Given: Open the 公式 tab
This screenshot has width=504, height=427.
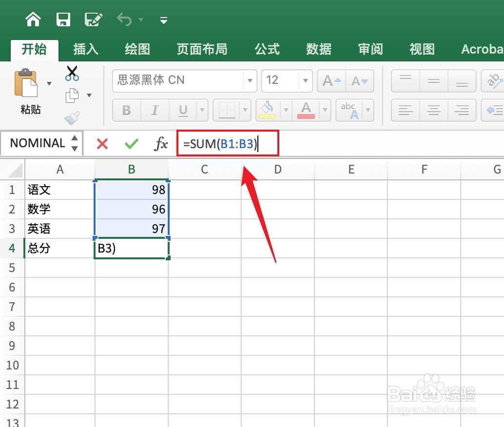Looking at the screenshot, I should click(267, 50).
